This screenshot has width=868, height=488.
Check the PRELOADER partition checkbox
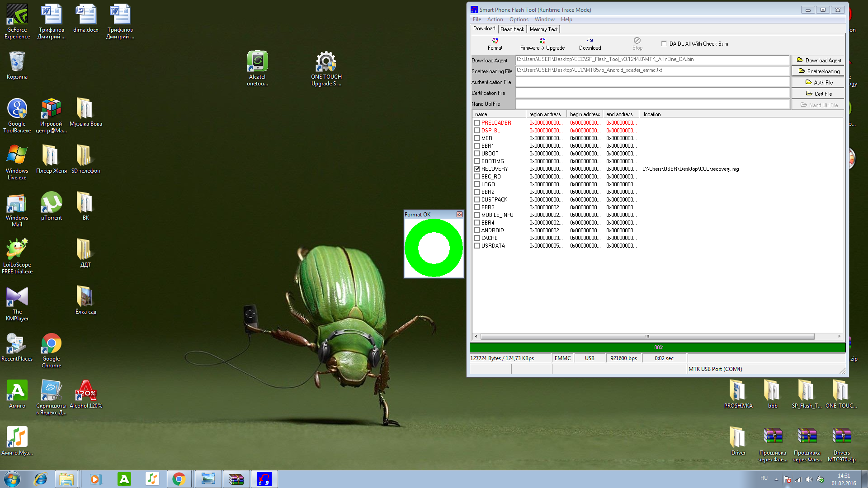tap(477, 123)
